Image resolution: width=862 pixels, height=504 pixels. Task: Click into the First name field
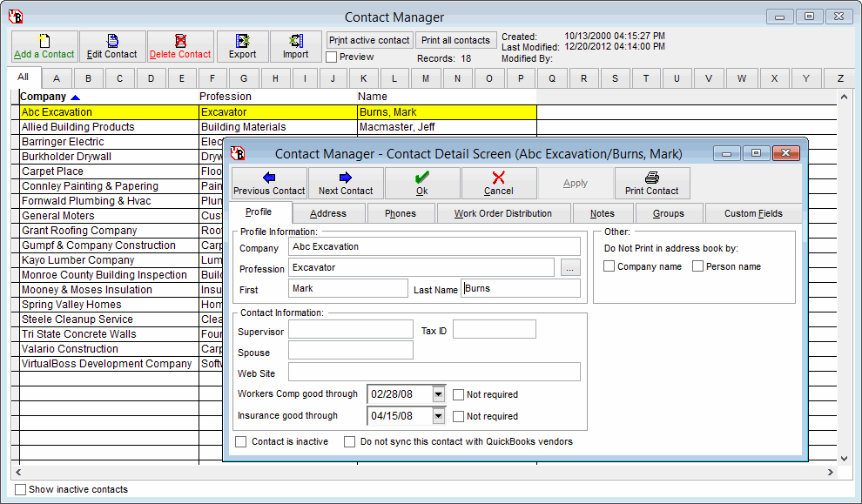[348, 288]
